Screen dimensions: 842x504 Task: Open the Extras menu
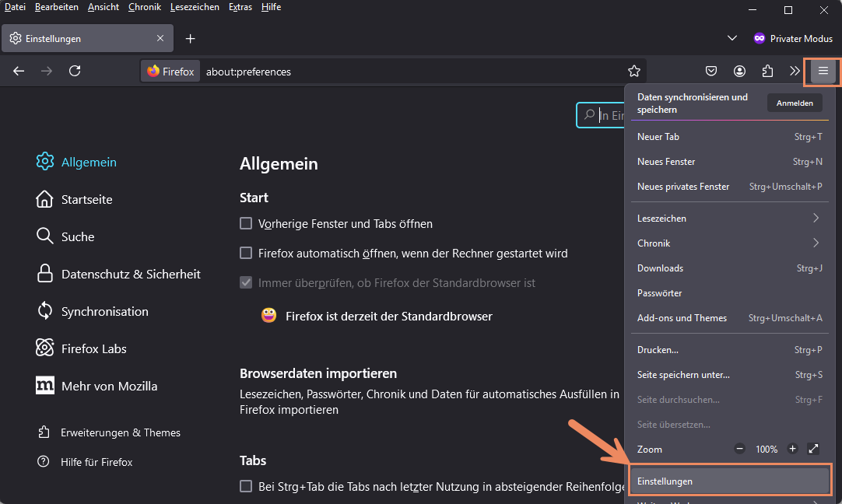coord(240,7)
